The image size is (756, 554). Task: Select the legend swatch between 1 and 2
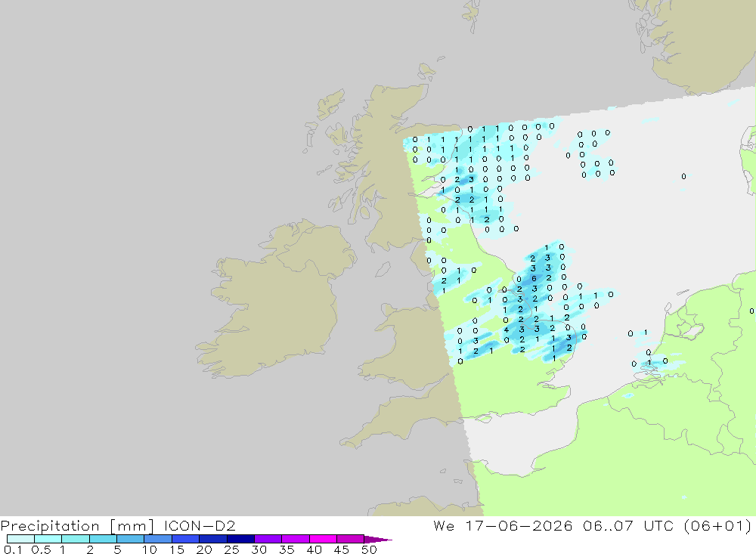click(75, 539)
